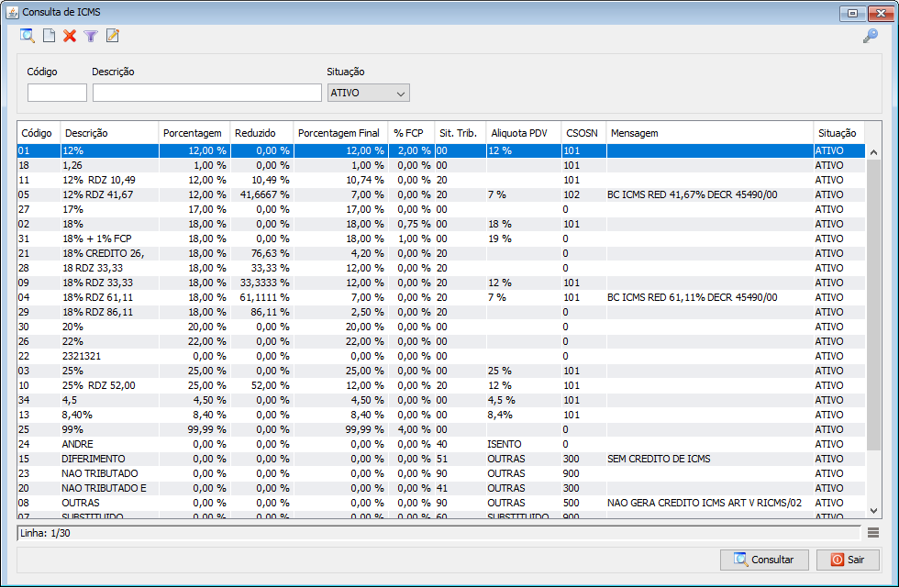
Task: Select the 99% description row
Action: pyautogui.click(x=441, y=430)
